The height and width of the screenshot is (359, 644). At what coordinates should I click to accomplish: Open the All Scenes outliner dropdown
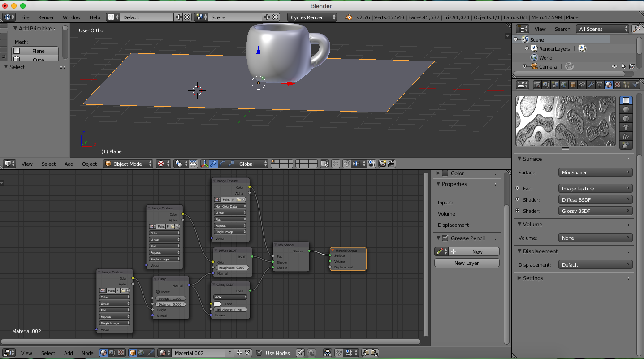coord(603,29)
